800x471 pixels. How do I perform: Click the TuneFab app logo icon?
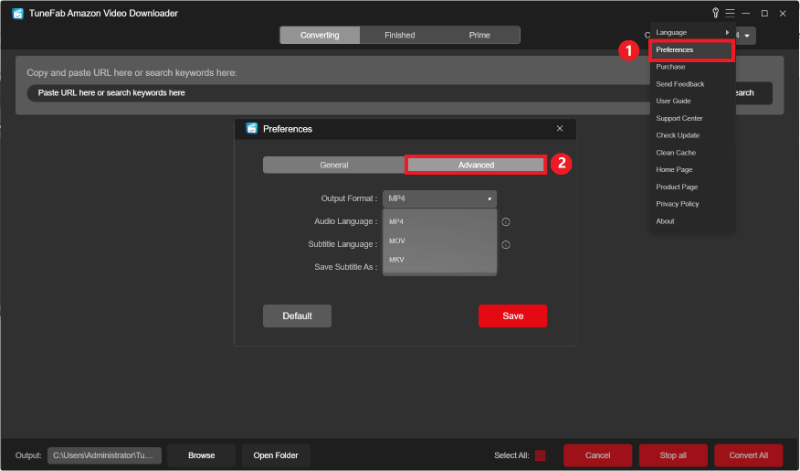pos(18,13)
